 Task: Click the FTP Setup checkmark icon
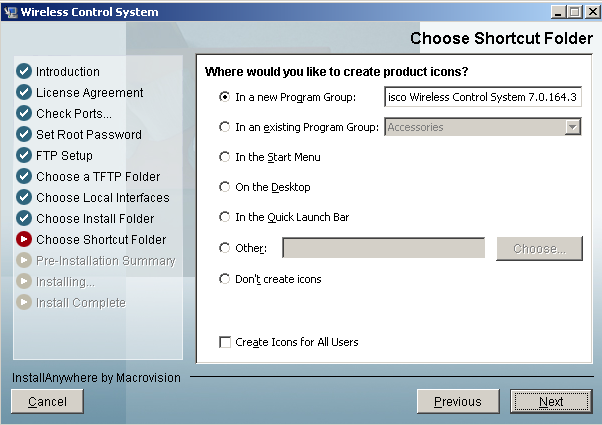click(24, 156)
